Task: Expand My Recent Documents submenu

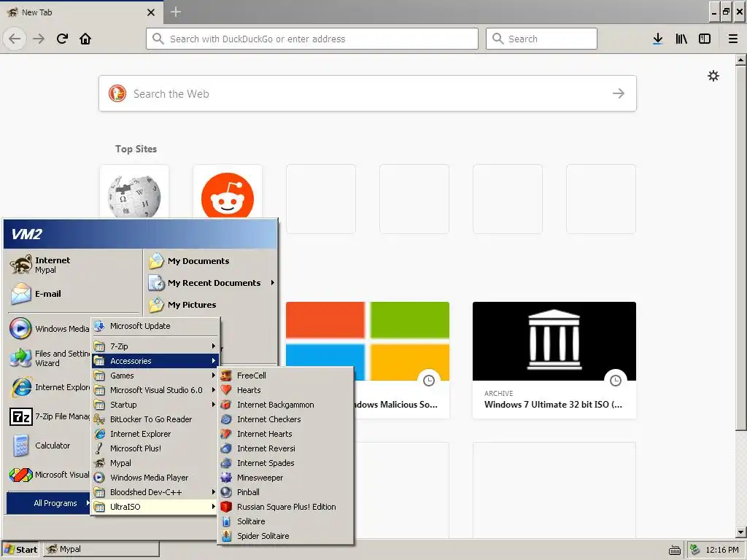Action: click(x=211, y=283)
